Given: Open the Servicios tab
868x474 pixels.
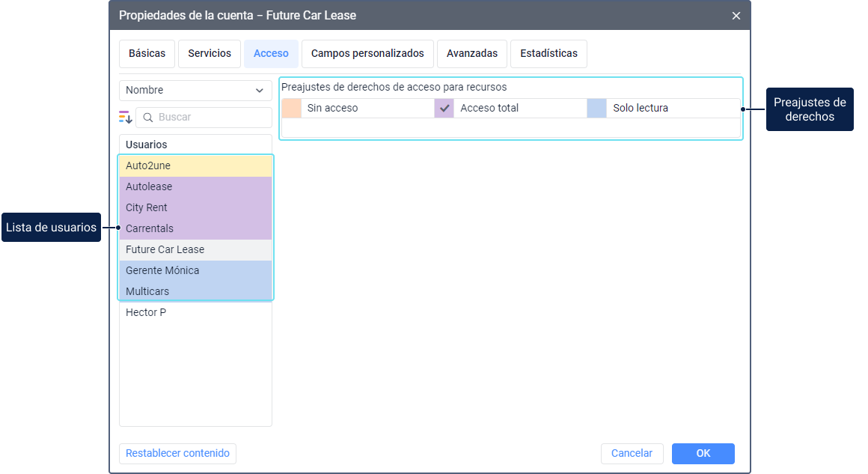Looking at the screenshot, I should (x=210, y=54).
